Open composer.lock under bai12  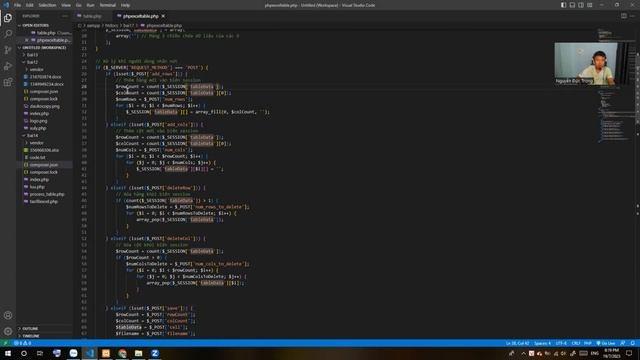pyautogui.click(x=44, y=99)
